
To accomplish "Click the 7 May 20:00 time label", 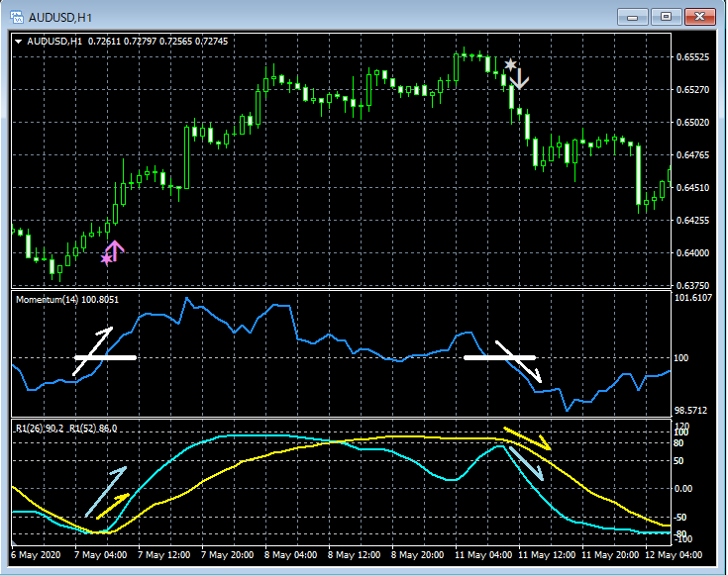I will click(x=228, y=555).
